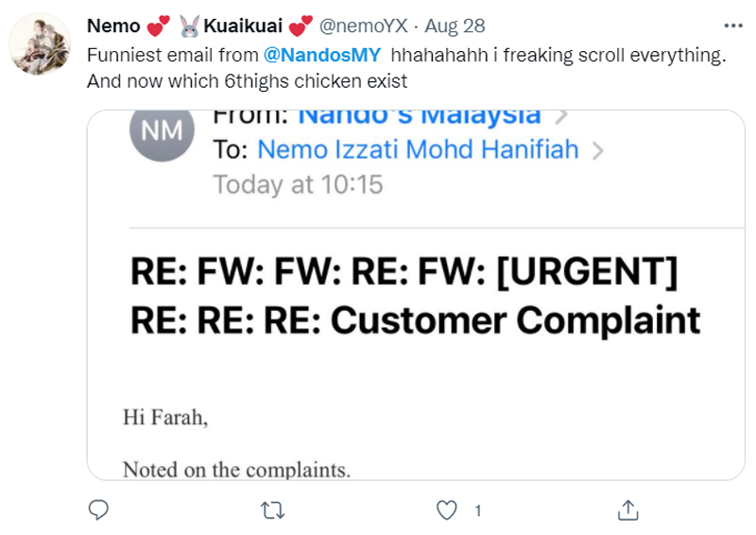Screen dimensions: 756x535
Task: Click the 'Today at 10:15' email time
Action: pyautogui.click(x=298, y=184)
